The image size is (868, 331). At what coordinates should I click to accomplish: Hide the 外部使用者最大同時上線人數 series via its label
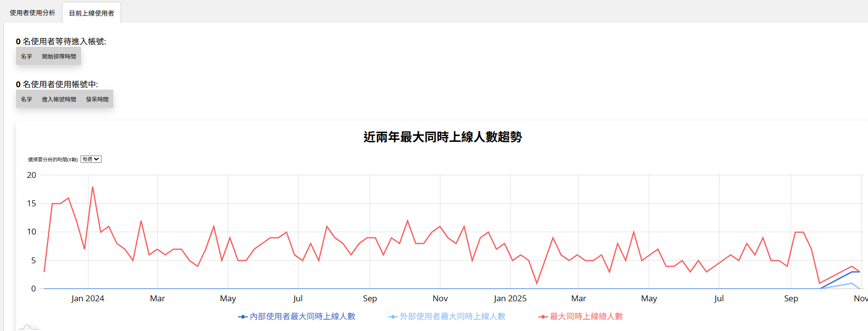452,317
